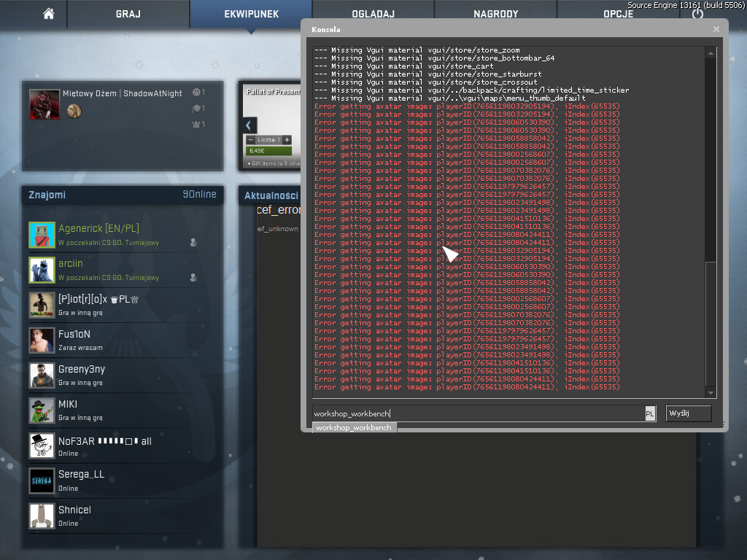Click player name Miętowy Dżem | ShadowAtNight

[123, 93]
